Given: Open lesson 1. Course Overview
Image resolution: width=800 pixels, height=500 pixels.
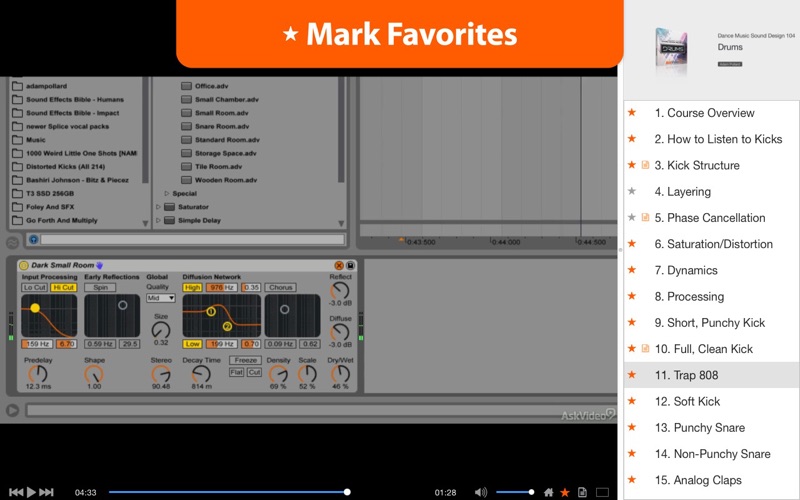Looking at the screenshot, I should point(704,113).
